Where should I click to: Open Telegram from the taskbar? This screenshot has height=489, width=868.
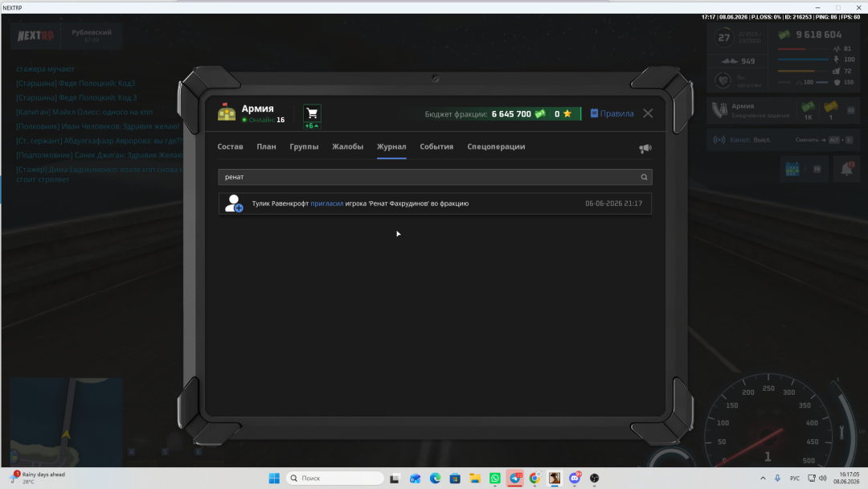click(x=515, y=479)
